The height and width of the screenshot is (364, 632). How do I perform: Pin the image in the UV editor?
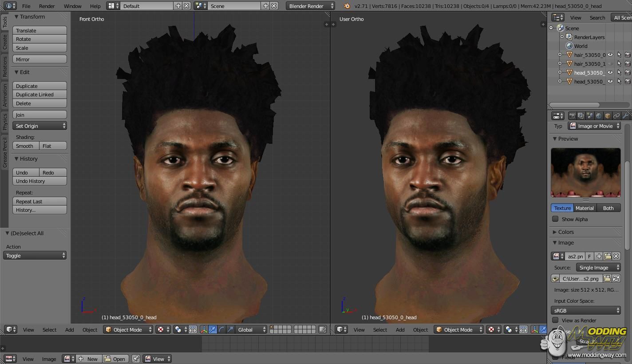tap(136, 359)
